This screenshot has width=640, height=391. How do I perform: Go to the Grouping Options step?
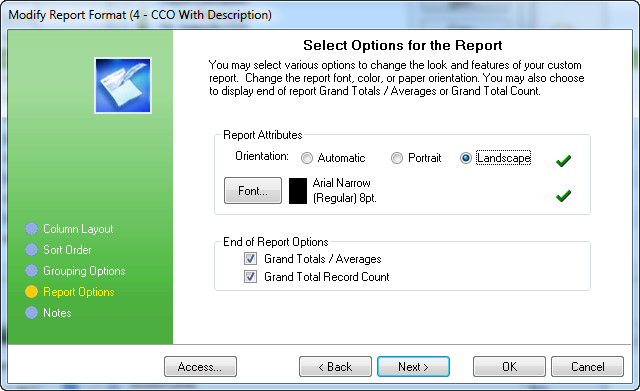(84, 271)
